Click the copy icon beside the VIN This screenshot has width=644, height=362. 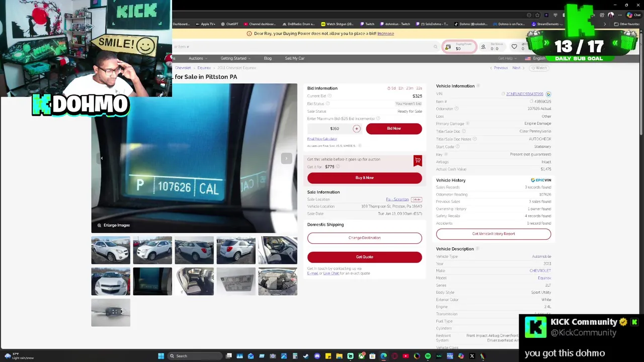pyautogui.click(x=503, y=94)
